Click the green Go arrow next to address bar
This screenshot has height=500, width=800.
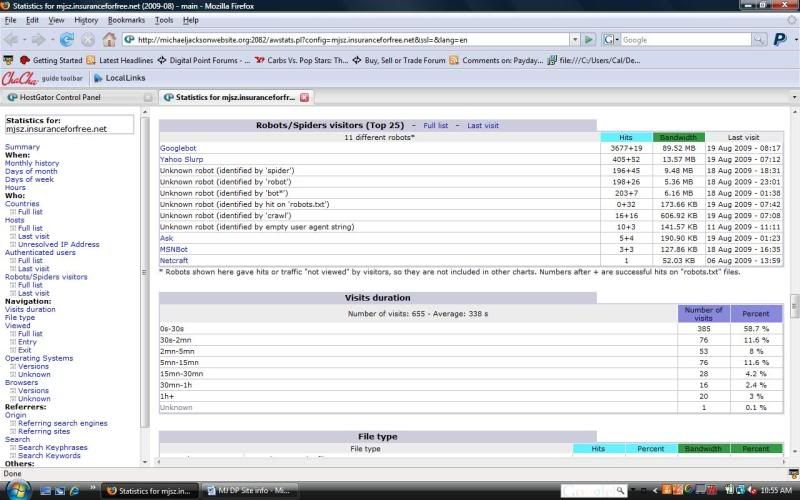(589, 39)
